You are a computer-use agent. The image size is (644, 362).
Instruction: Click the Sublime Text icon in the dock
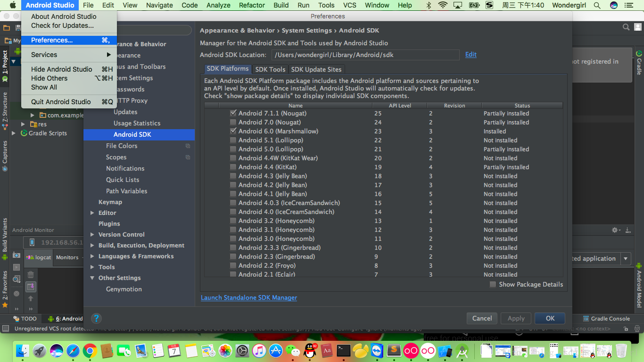[394, 351]
